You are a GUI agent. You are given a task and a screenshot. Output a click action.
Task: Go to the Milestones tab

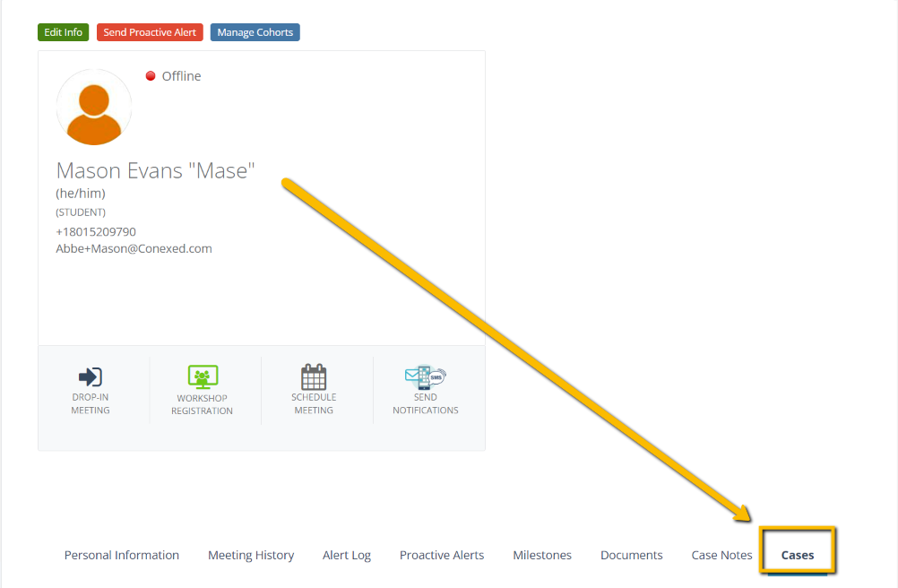(x=542, y=555)
